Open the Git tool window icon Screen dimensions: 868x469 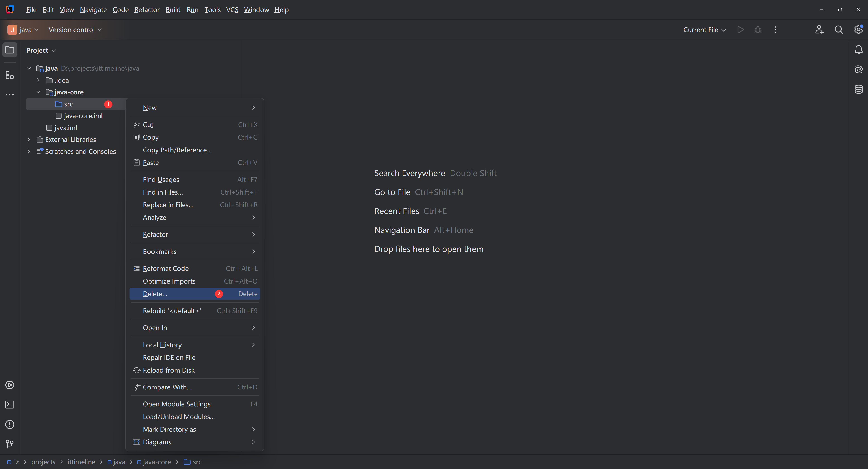click(10, 444)
